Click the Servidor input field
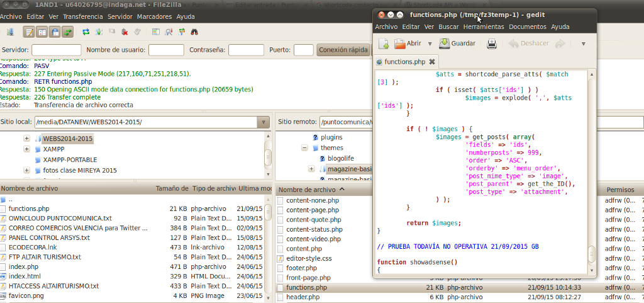644x303 pixels. pyautogui.click(x=56, y=50)
